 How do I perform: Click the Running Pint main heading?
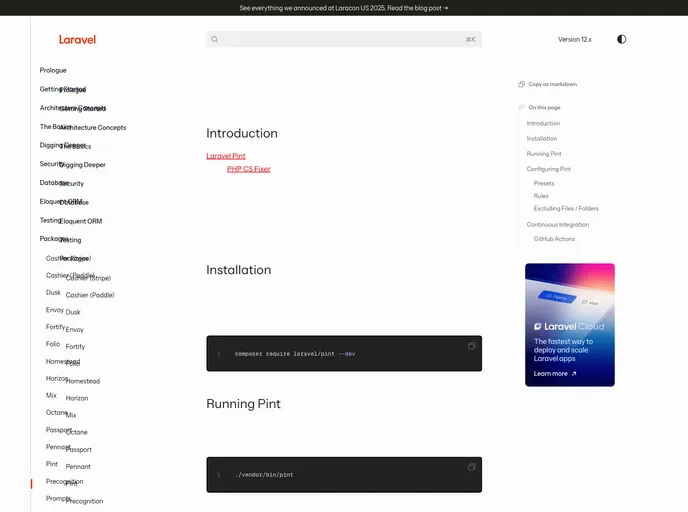(x=244, y=404)
